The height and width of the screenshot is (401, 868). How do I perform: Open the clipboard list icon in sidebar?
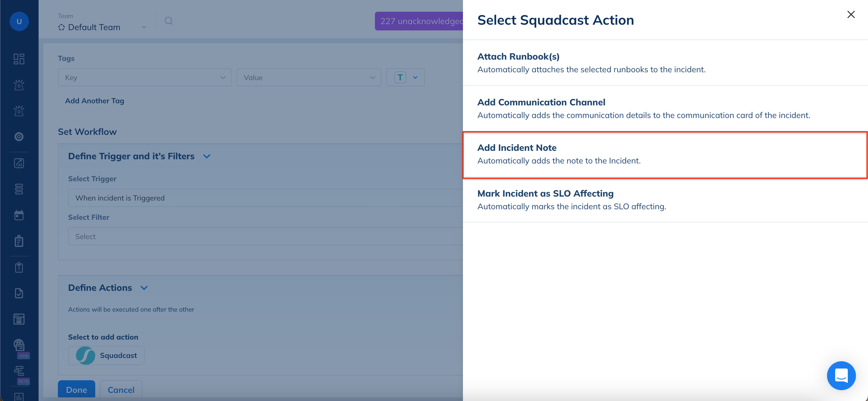[19, 241]
